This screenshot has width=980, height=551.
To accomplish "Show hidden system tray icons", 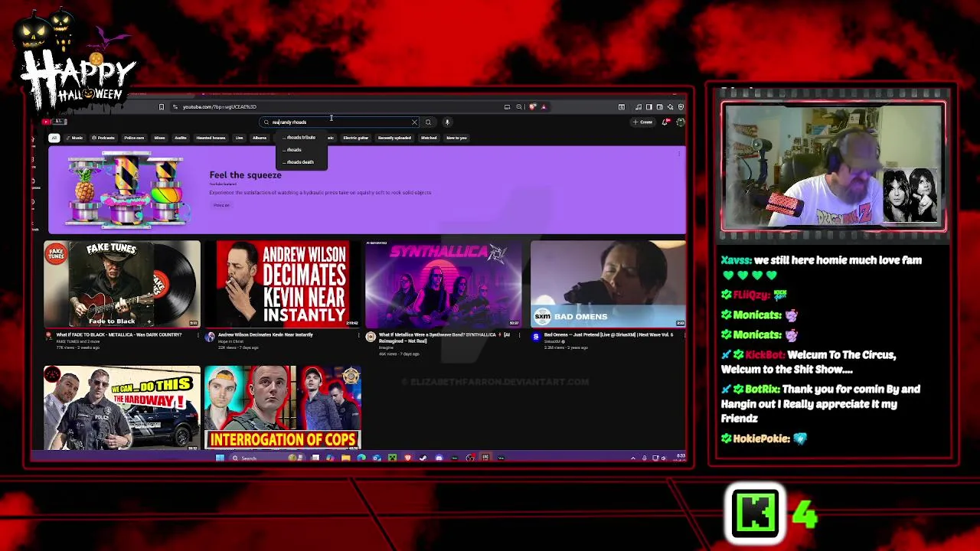I will [632, 458].
